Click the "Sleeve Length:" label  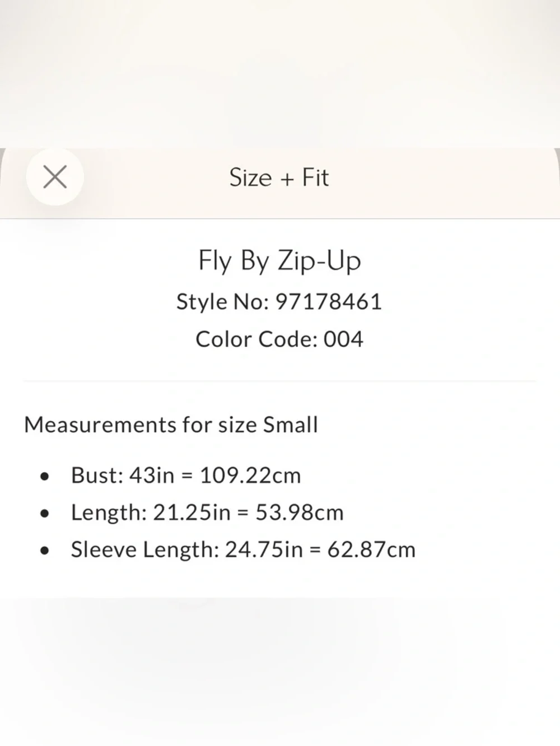click(144, 549)
